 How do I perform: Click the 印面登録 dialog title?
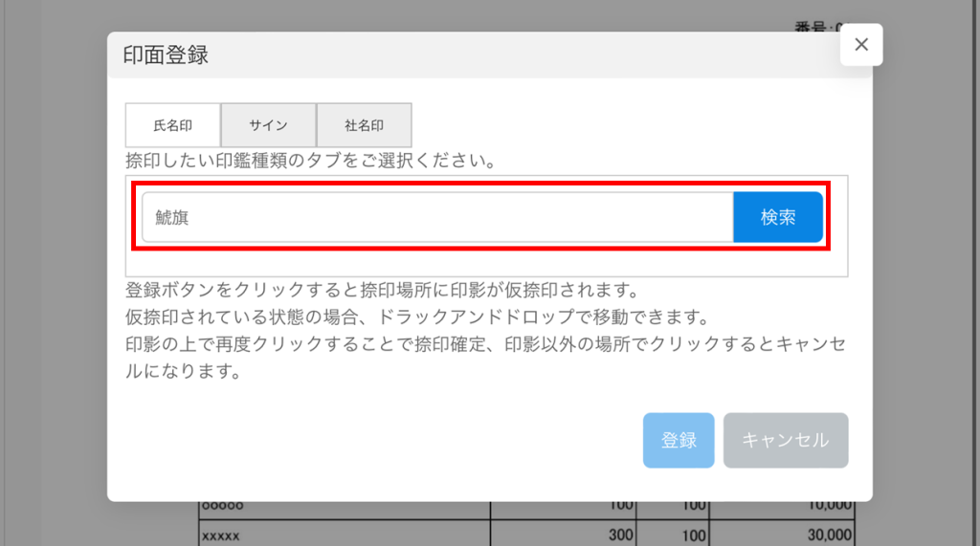click(166, 55)
